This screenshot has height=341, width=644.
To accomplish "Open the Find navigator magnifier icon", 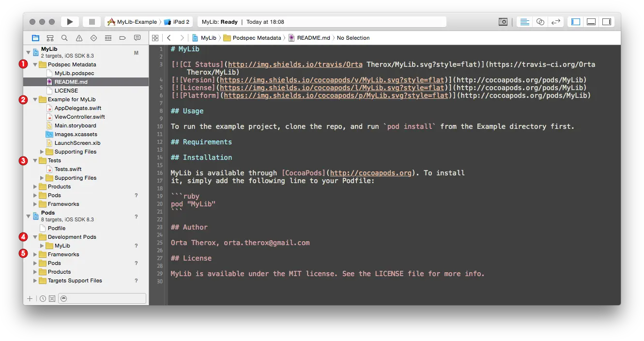I will pyautogui.click(x=64, y=38).
